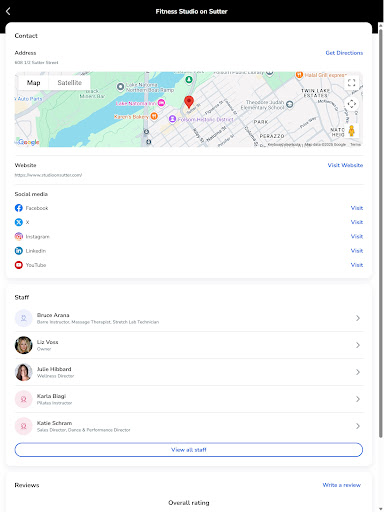
Task: Click Write a review link
Action: [x=341, y=485]
